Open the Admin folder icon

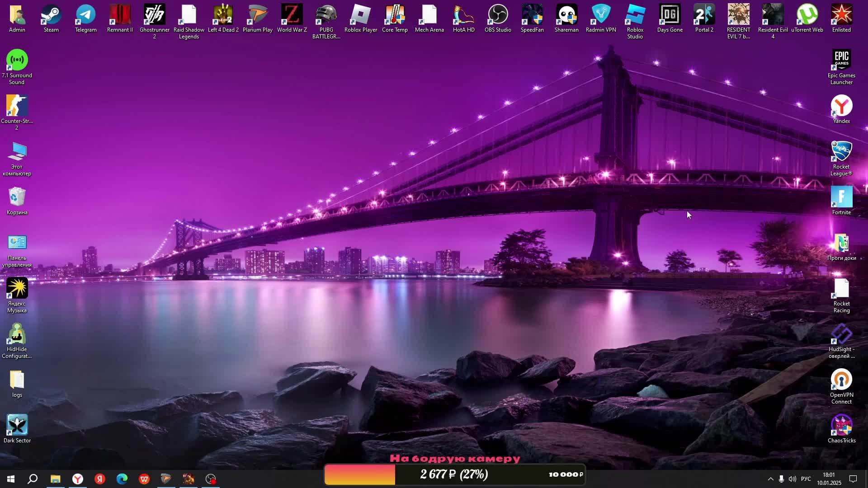(x=17, y=18)
